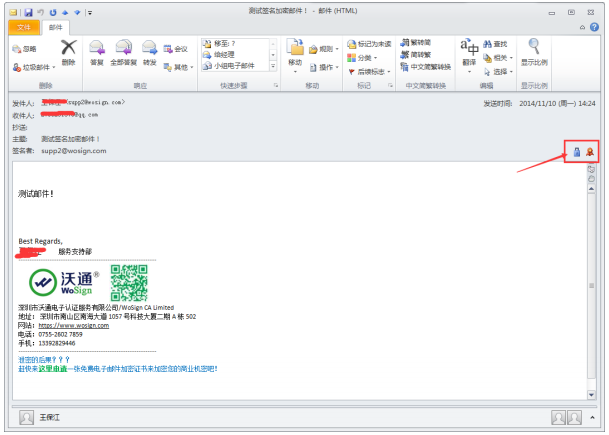Viewport: 609px width, 435px height.
Task: Open the Translate (翻译) tool
Action: click(469, 50)
